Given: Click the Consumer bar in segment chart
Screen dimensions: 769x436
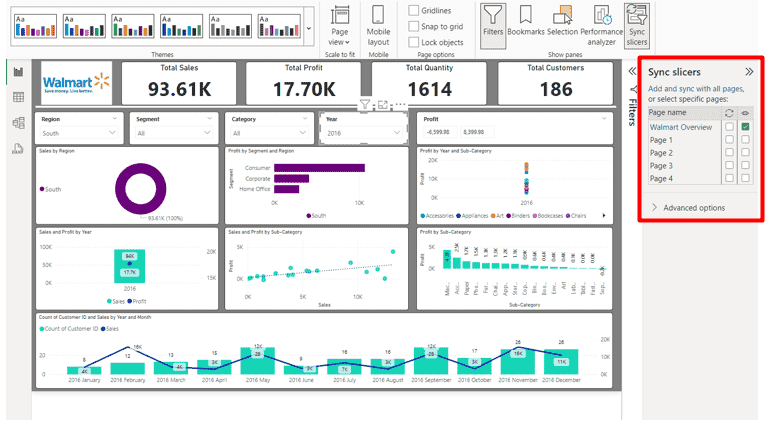Looking at the screenshot, I should point(319,168).
